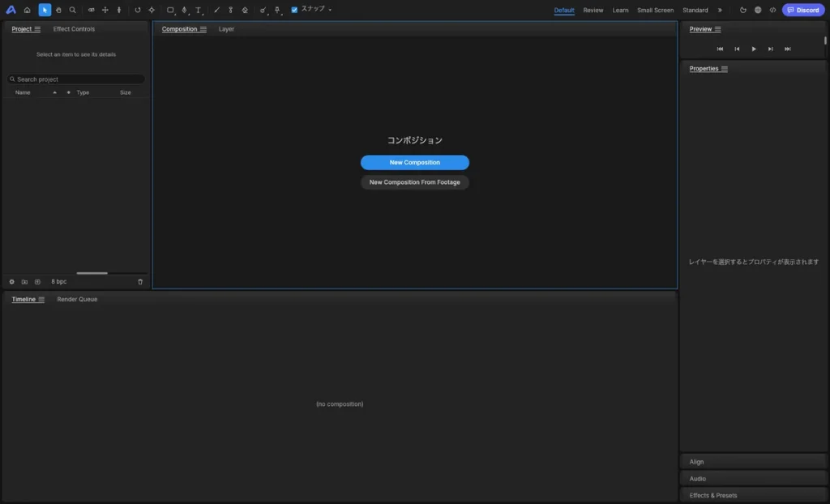Step forward one frame in Preview

pos(771,49)
